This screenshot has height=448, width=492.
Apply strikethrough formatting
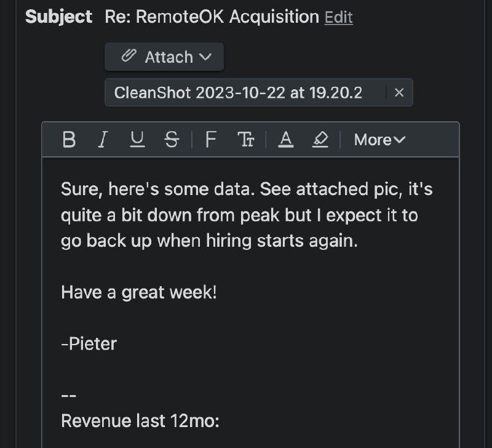click(172, 140)
